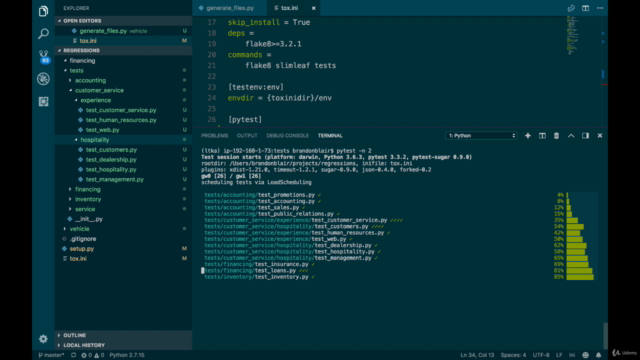Switch to the Output panel tab
The height and width of the screenshot is (360, 640).
[x=247, y=136]
